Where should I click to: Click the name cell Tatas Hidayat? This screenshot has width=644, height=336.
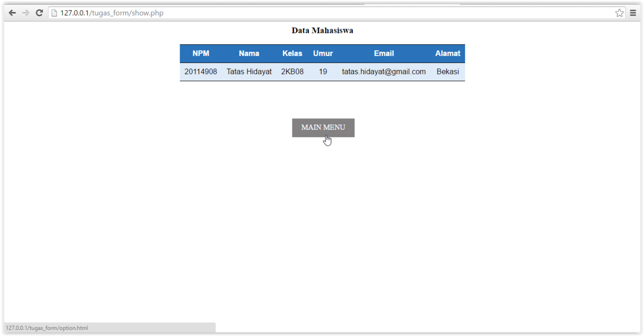click(x=249, y=72)
